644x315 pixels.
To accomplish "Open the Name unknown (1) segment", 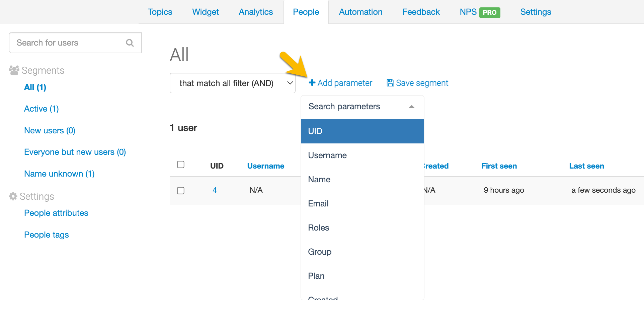I will 59,174.
